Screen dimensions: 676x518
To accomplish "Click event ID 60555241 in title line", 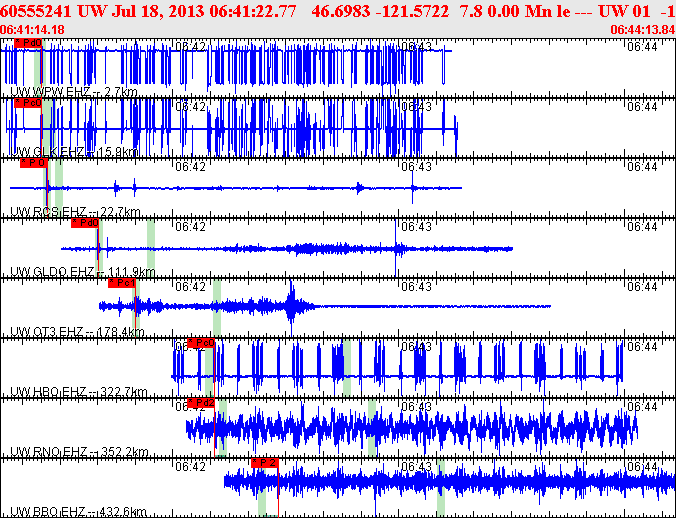I will pos(36,11).
